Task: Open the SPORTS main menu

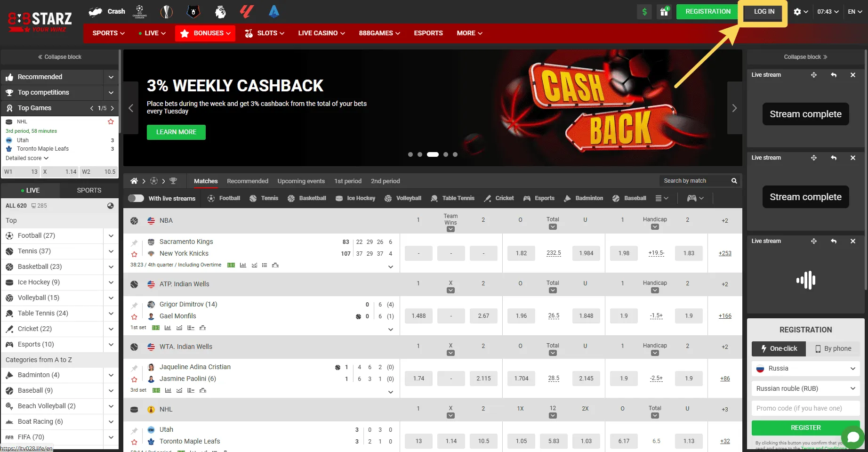Action: pos(108,33)
